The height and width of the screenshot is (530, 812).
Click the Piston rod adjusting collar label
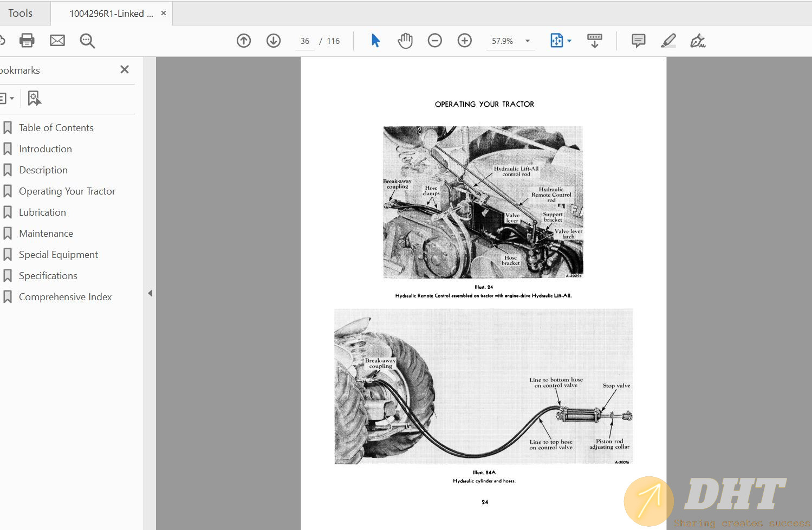point(609,444)
